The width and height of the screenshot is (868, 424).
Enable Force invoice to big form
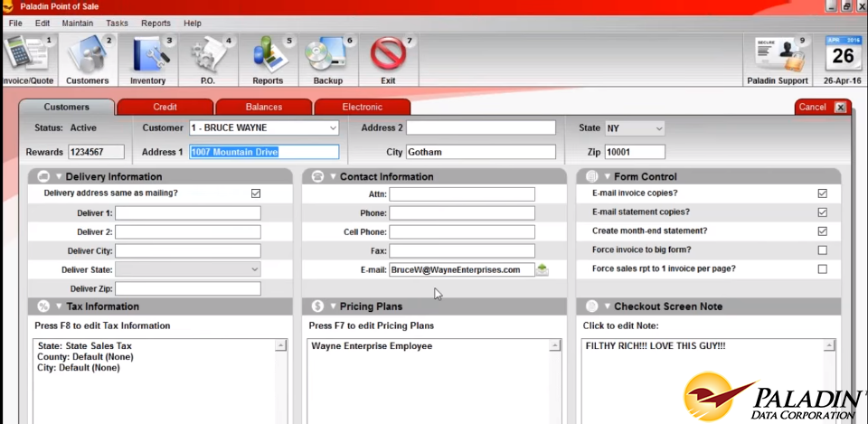tap(822, 250)
